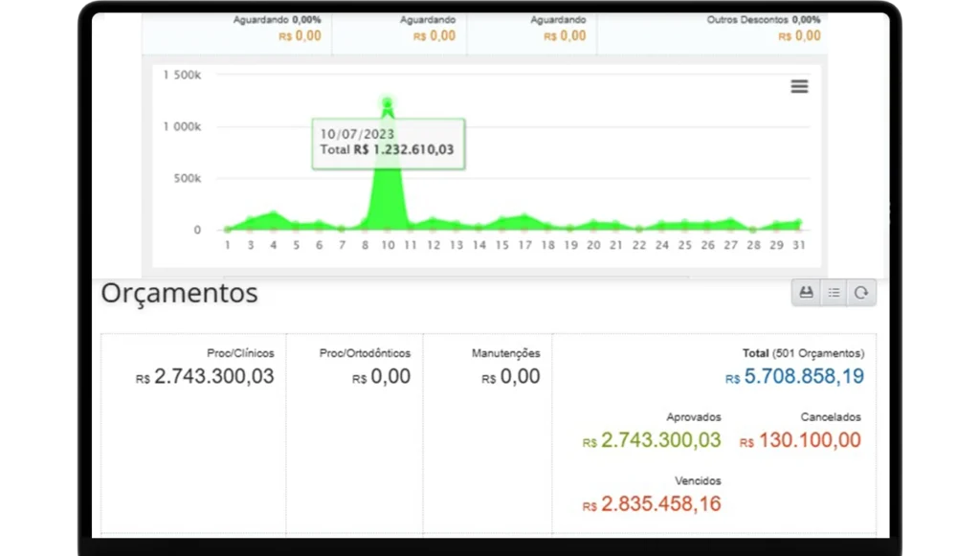The height and width of the screenshot is (556, 980).
Task: Click the chart data point at day 17
Action: 524,217
